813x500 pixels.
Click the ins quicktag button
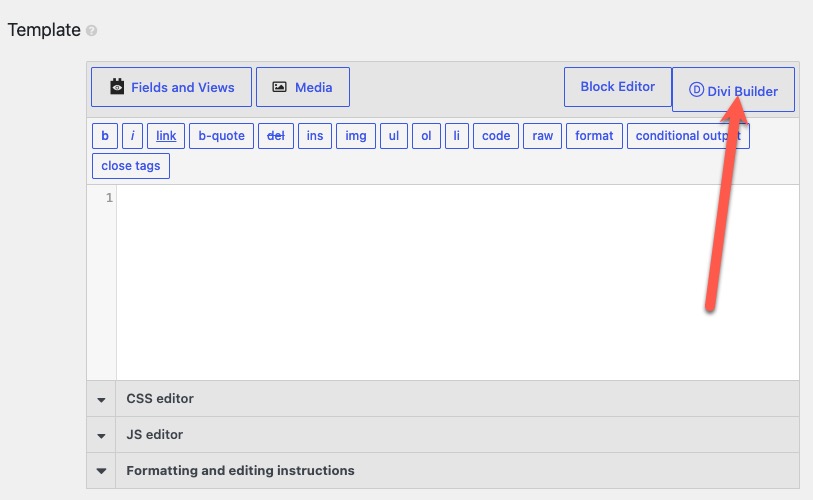click(315, 136)
